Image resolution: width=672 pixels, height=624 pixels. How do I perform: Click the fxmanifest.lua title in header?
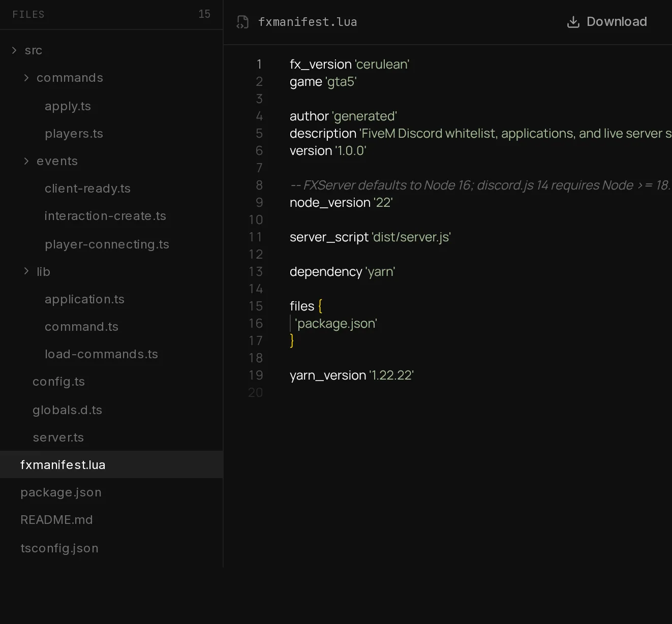point(308,22)
